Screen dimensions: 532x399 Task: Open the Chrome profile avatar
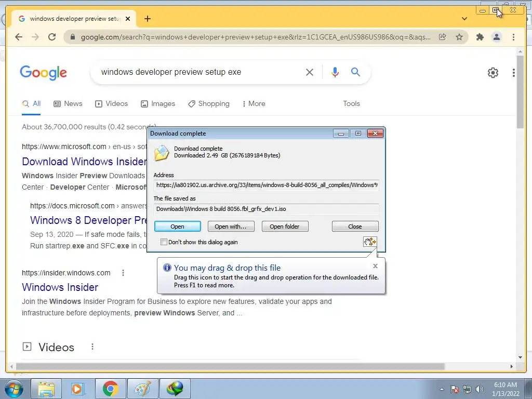[496, 37]
